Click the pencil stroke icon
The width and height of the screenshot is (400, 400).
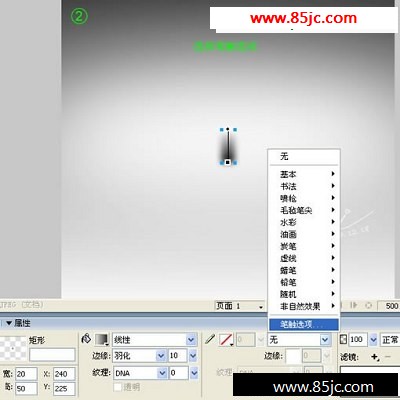tap(210, 339)
